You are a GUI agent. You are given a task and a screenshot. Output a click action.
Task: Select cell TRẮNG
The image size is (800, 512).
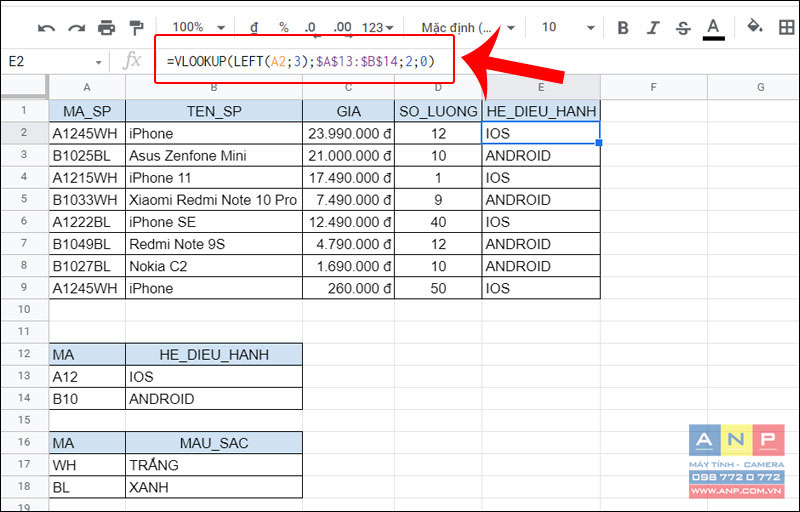[214, 465]
